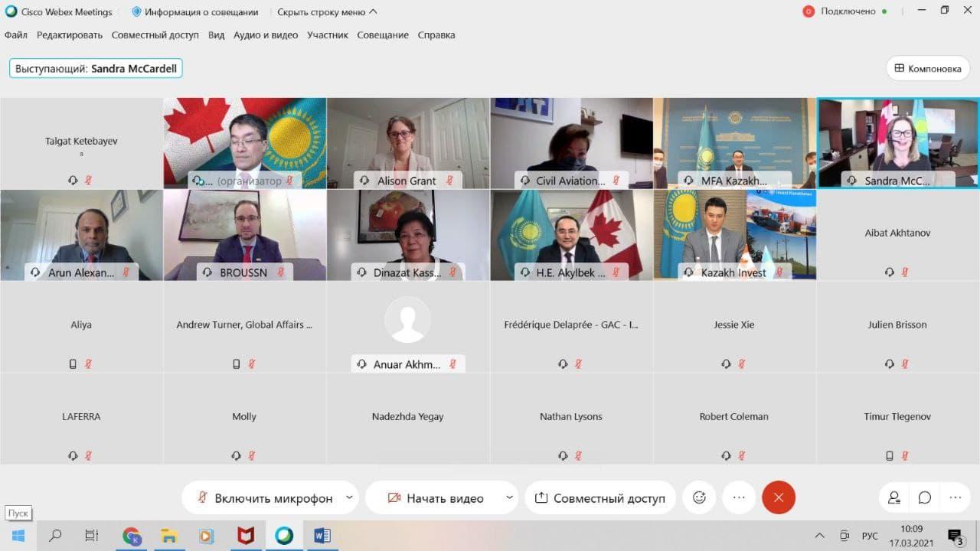The height and width of the screenshot is (551, 980).
Task: Open Chrome from the taskbar
Action: point(132,536)
